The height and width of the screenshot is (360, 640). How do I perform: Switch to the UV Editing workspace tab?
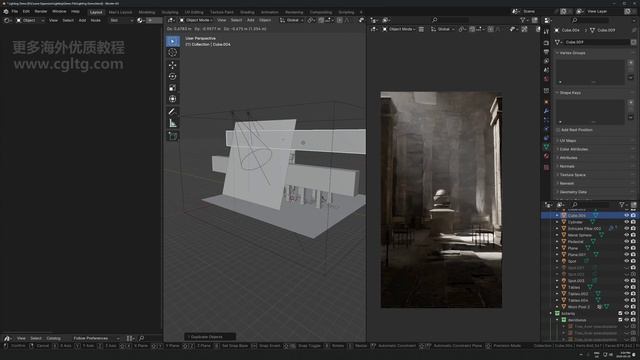coord(194,12)
